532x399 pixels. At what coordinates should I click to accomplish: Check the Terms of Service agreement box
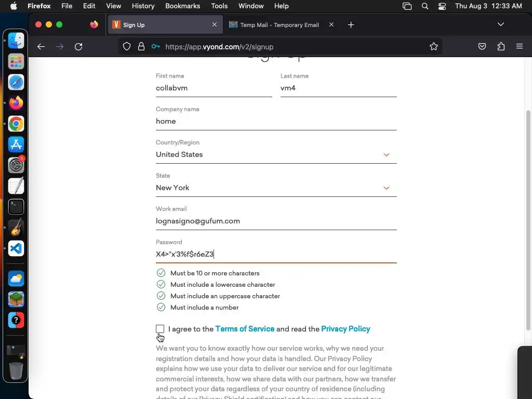click(160, 329)
